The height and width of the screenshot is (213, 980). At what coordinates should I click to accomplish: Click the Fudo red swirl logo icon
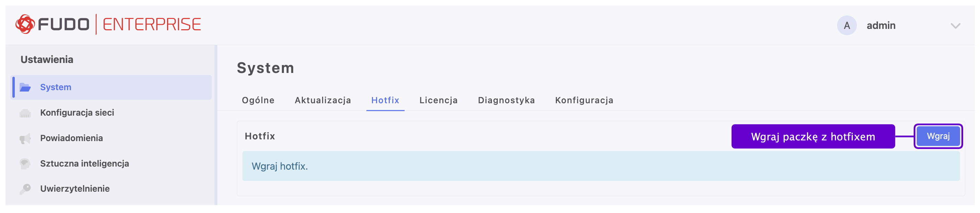click(x=25, y=24)
